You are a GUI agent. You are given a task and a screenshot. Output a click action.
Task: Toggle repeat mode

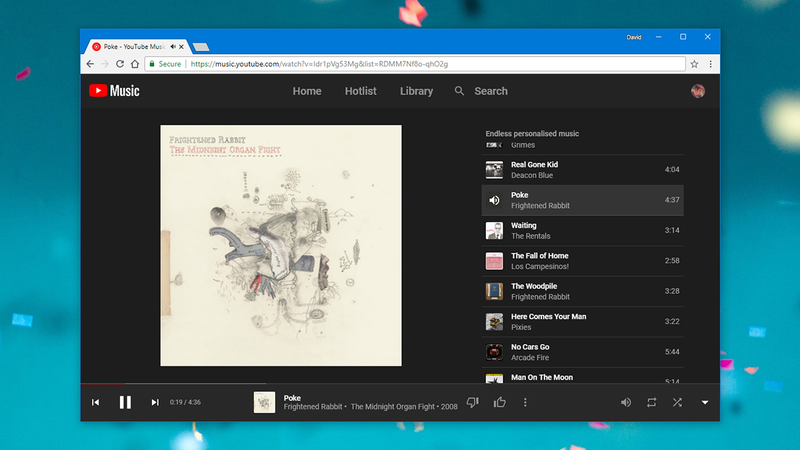652,402
